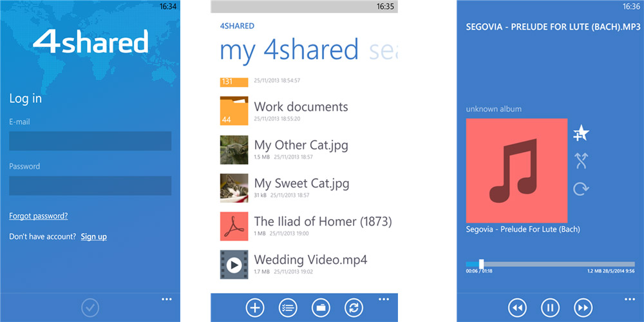Create a new folder using folder icon
The height and width of the screenshot is (322, 644).
point(320,308)
